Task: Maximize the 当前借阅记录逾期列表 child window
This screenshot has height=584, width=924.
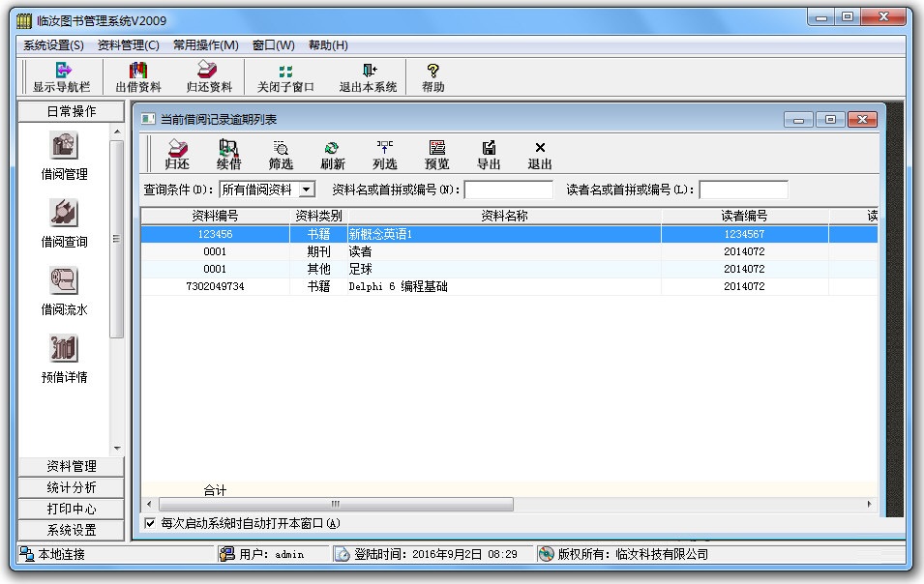Action: tap(830, 120)
